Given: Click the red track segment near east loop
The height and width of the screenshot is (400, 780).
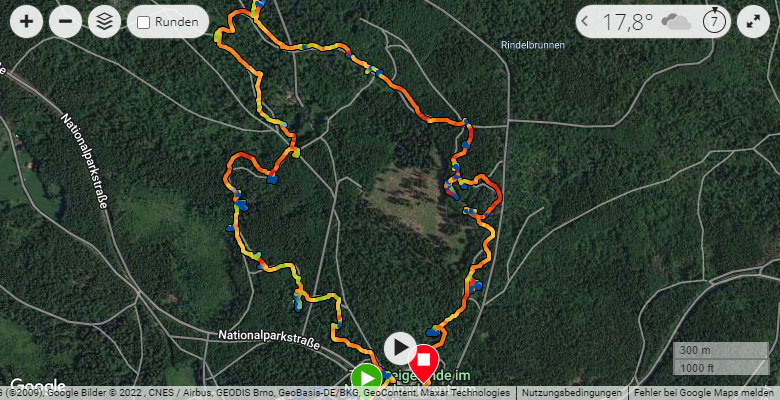Looking at the screenshot, I should (497, 193).
